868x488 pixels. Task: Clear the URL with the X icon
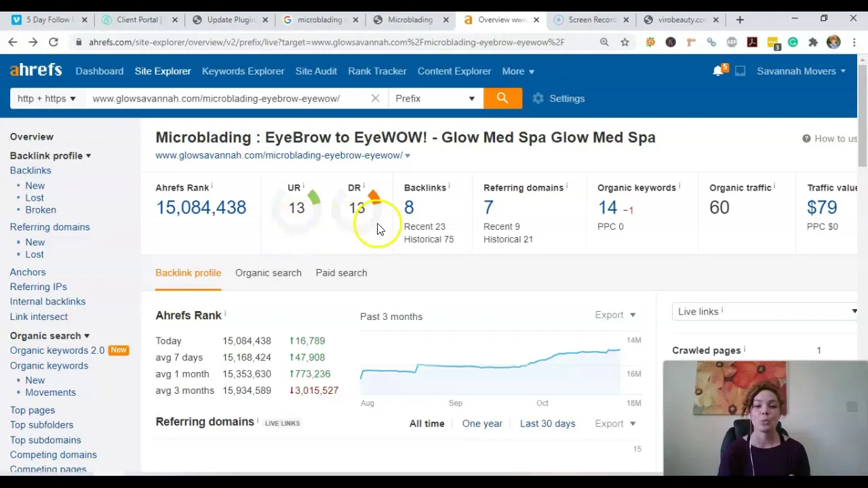pyautogui.click(x=375, y=98)
